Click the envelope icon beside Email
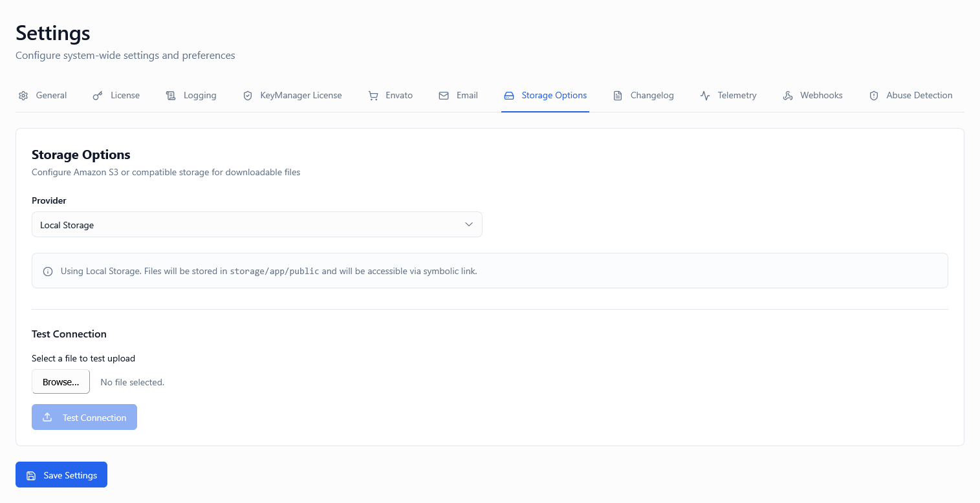Image resolution: width=980 pixels, height=503 pixels. (444, 96)
